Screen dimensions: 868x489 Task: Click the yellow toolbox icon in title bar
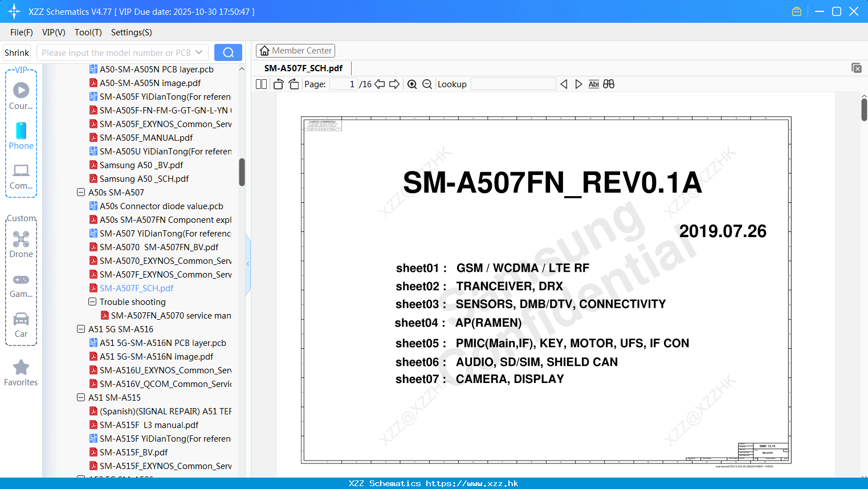[x=797, y=11]
